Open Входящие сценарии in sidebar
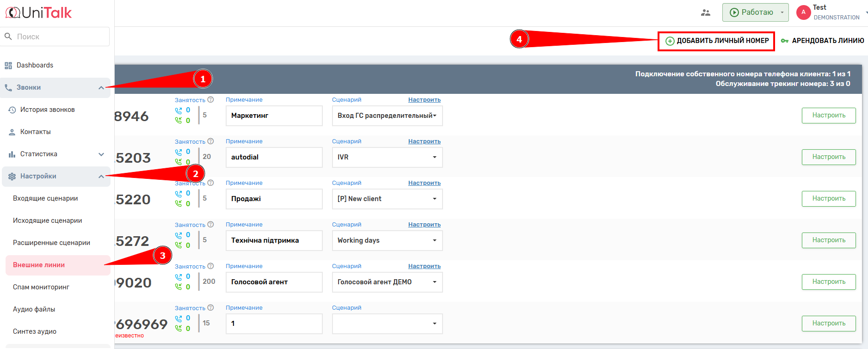 [x=45, y=198]
